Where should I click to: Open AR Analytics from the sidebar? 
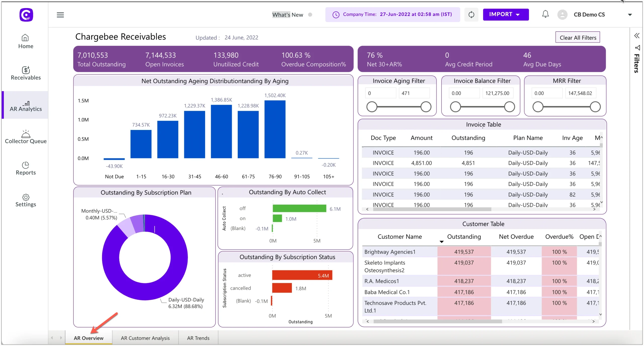pos(26,105)
